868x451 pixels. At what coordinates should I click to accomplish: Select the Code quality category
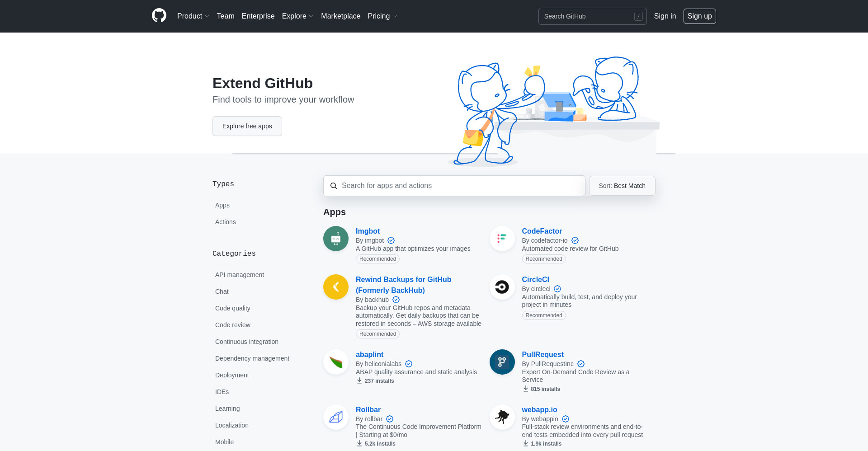pyautogui.click(x=233, y=308)
